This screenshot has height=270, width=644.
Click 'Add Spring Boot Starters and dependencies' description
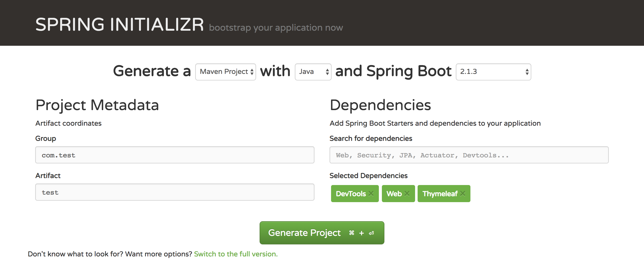click(435, 123)
